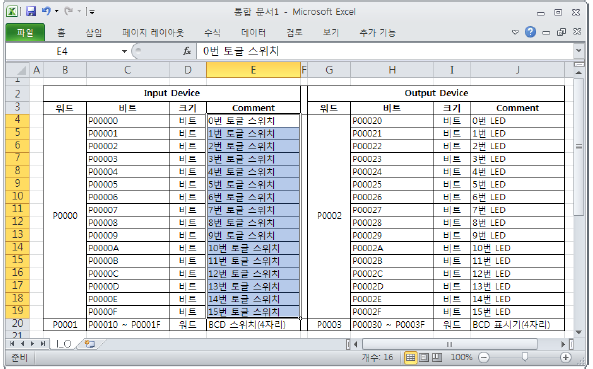The height and width of the screenshot is (369, 593).
Task: Select column H header
Action: coord(392,70)
